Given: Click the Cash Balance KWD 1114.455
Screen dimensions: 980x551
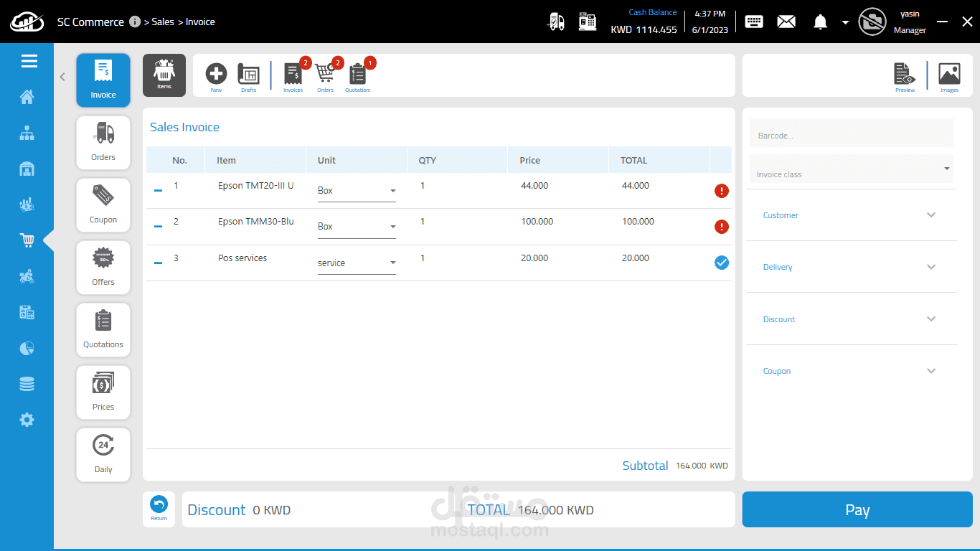Looking at the screenshot, I should tap(644, 22).
